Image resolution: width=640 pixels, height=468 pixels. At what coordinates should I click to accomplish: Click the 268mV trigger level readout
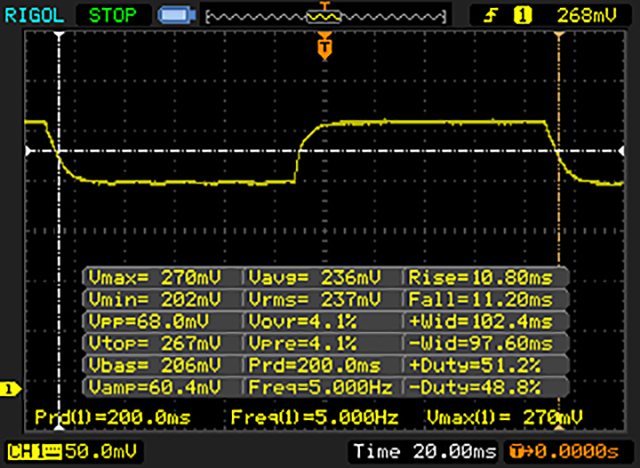586,15
